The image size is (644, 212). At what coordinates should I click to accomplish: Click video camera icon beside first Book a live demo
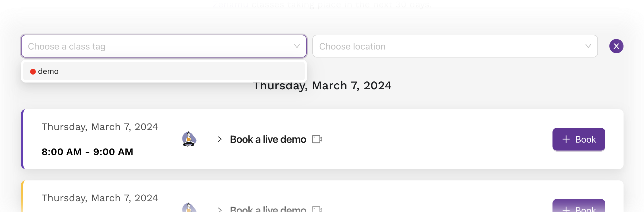click(317, 139)
